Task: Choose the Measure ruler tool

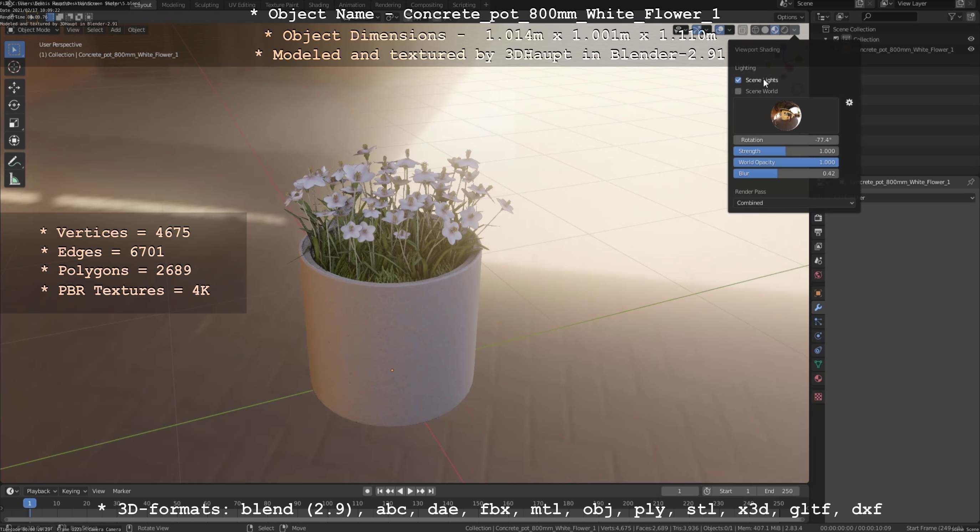Action: pyautogui.click(x=15, y=179)
